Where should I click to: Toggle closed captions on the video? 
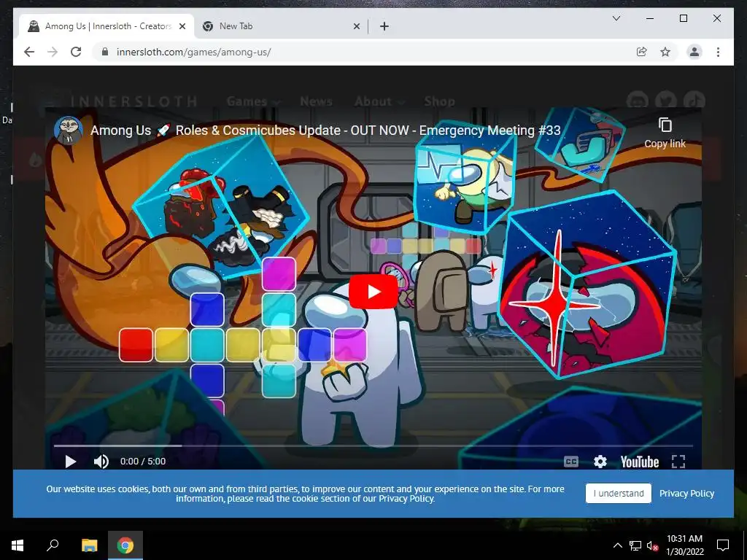point(571,462)
